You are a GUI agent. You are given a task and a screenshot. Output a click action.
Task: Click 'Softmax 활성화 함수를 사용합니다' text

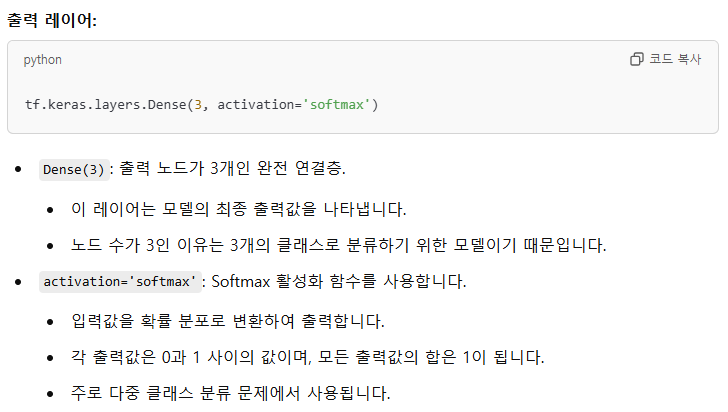click(x=338, y=281)
